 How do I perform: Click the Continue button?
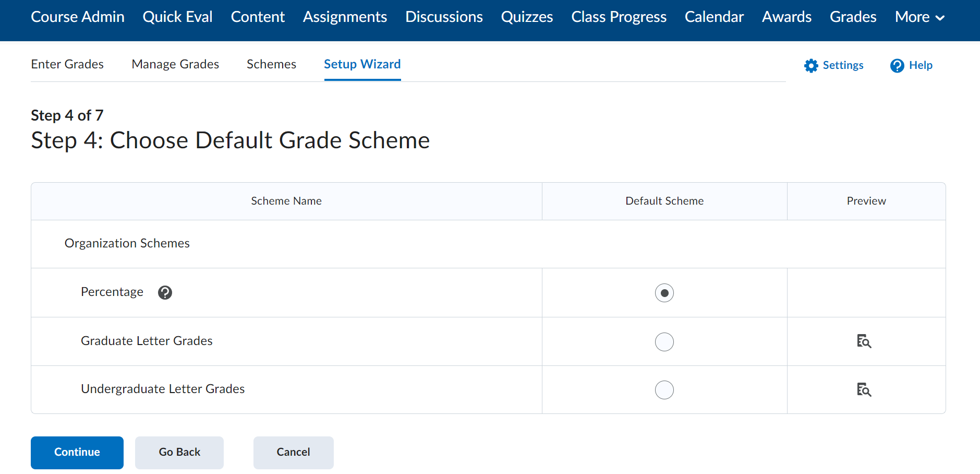(77, 452)
